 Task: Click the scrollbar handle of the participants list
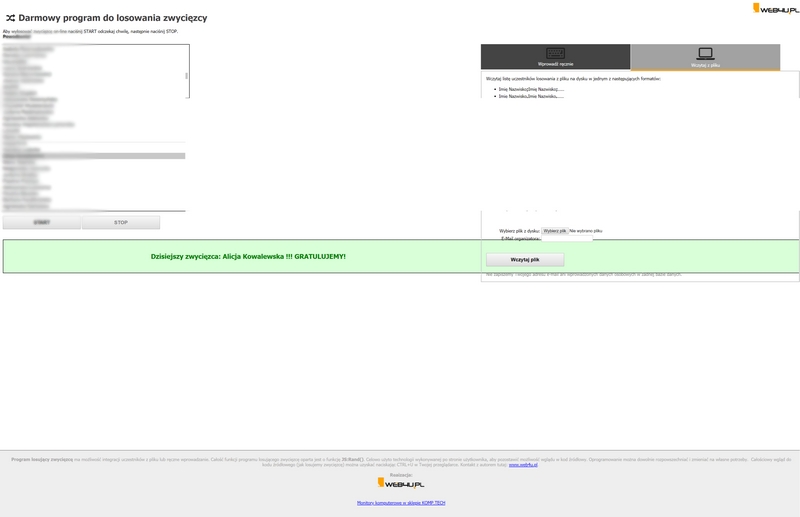click(x=186, y=76)
